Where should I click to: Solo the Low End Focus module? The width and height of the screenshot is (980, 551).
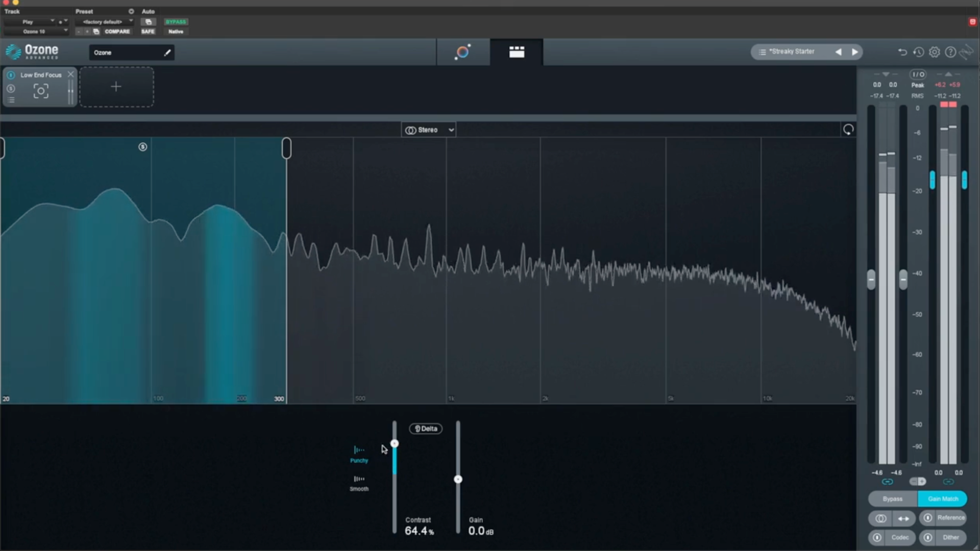coord(11,89)
